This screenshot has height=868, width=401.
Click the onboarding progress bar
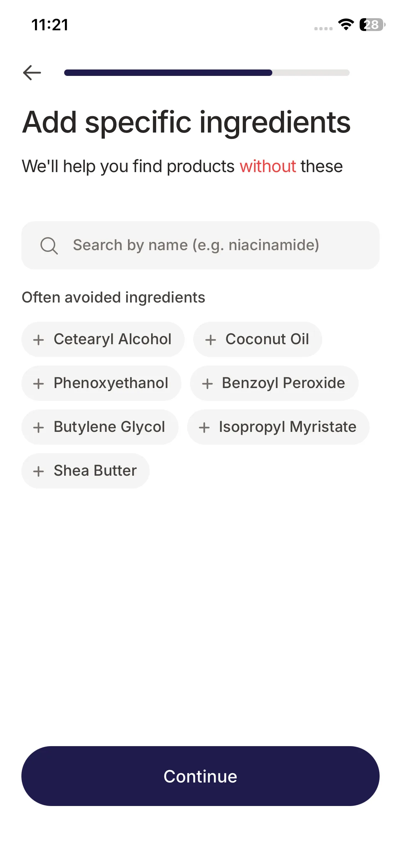click(x=207, y=73)
